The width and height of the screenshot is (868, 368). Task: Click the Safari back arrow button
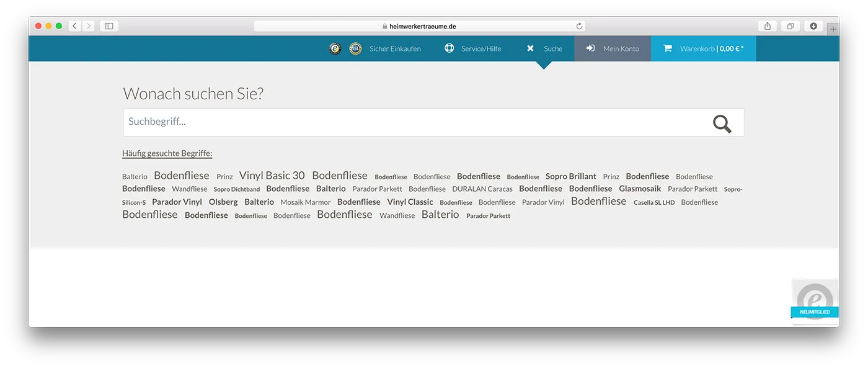pyautogui.click(x=75, y=26)
